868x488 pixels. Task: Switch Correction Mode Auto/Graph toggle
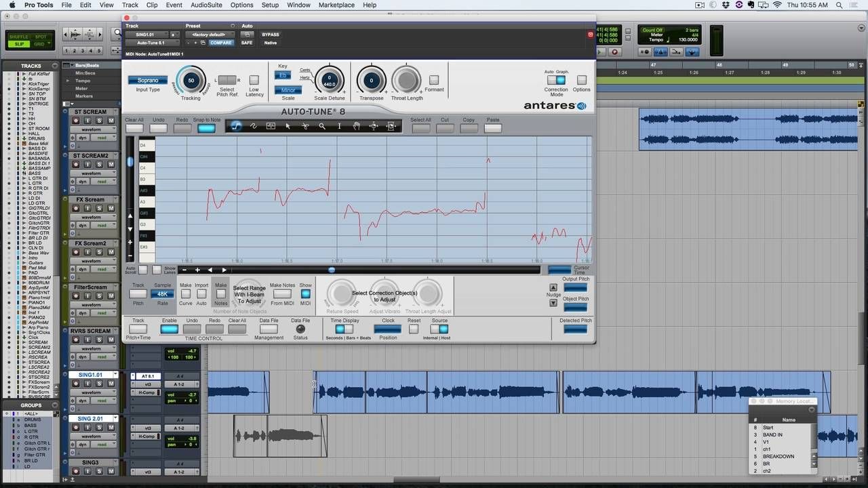click(x=556, y=80)
